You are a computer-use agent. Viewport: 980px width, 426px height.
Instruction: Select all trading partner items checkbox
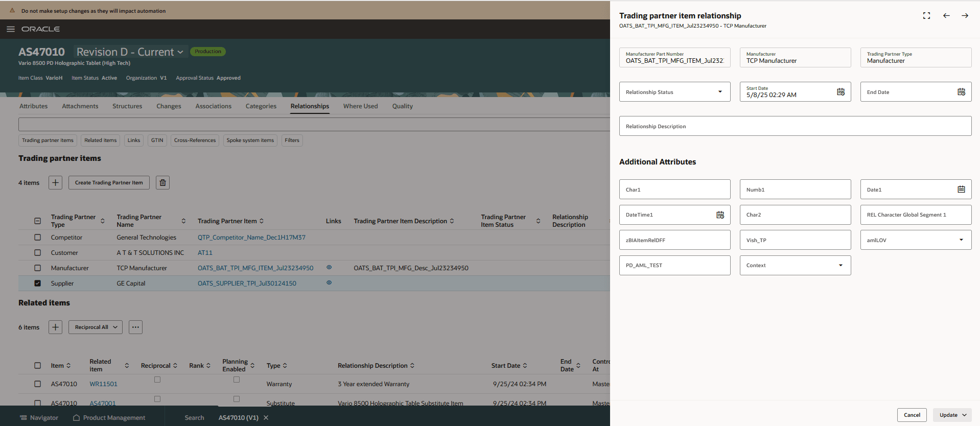point(37,221)
